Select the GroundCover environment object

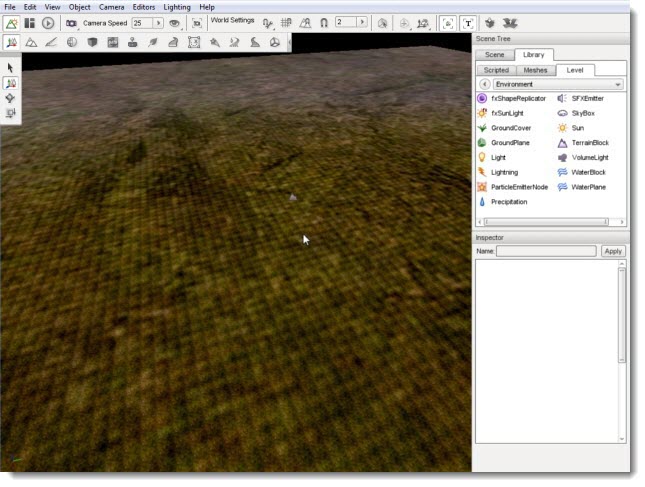[x=510, y=128]
